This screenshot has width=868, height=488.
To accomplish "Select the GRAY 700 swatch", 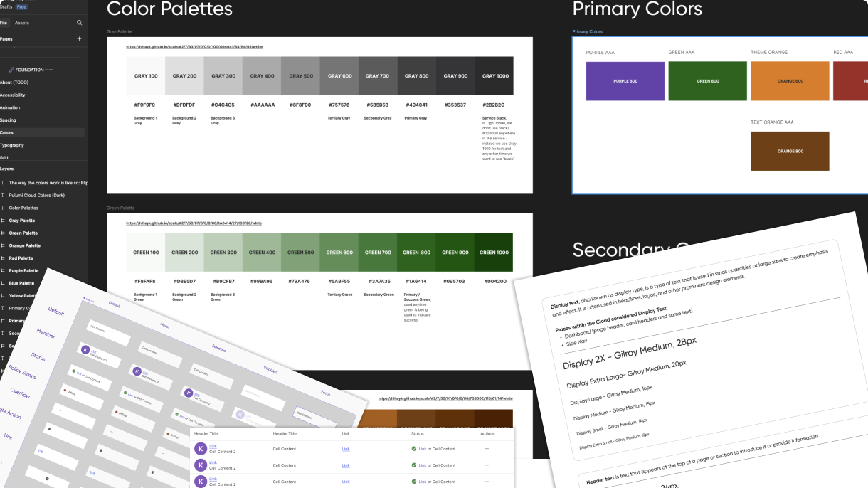I will [378, 76].
